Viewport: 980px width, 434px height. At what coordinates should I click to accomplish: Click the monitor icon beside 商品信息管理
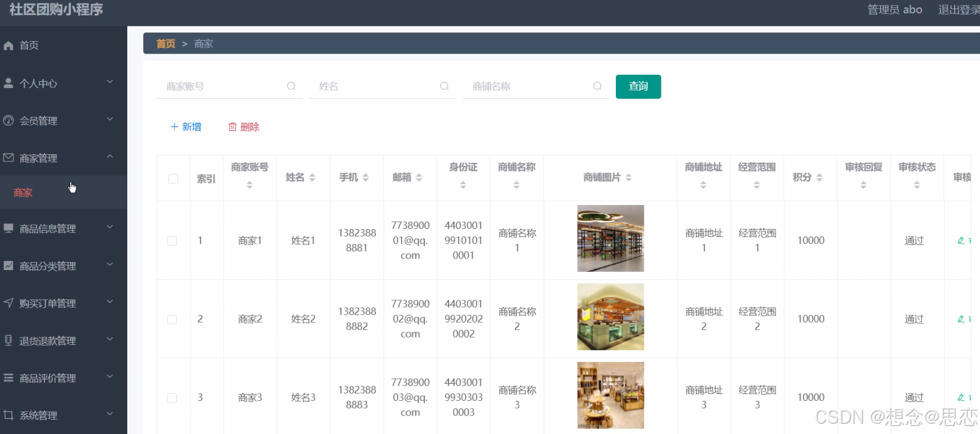tap(9, 228)
